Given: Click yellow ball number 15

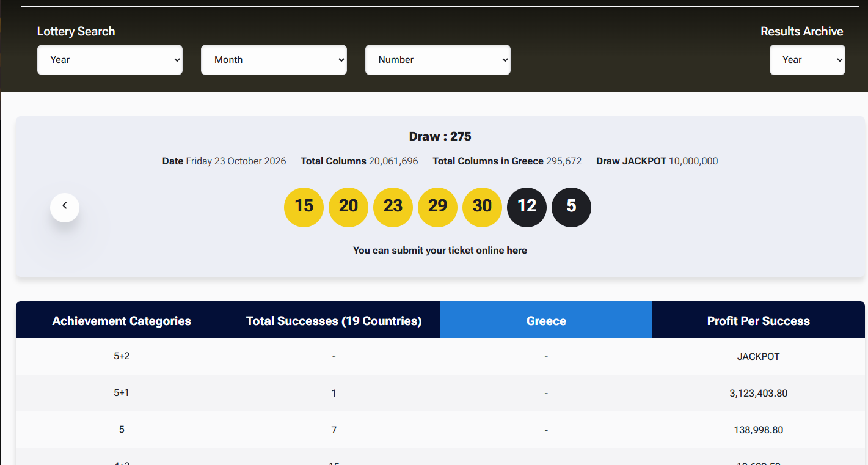Looking at the screenshot, I should pos(304,207).
